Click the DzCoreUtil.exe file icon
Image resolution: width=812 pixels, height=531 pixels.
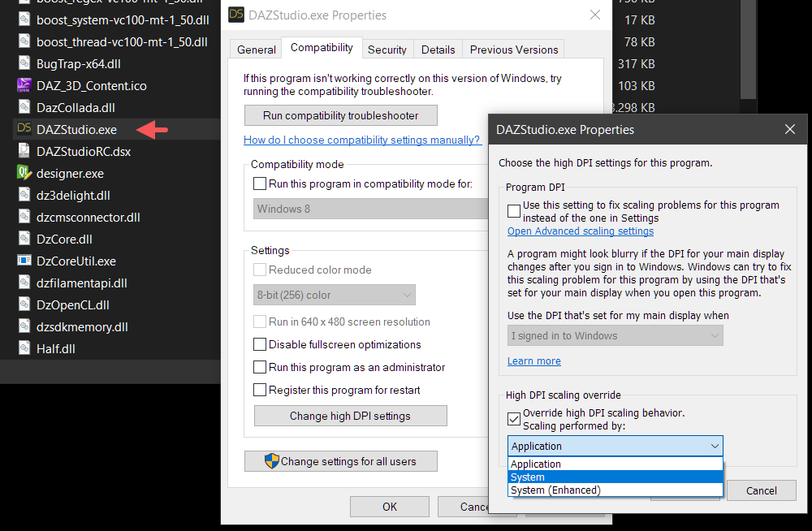pos(24,260)
